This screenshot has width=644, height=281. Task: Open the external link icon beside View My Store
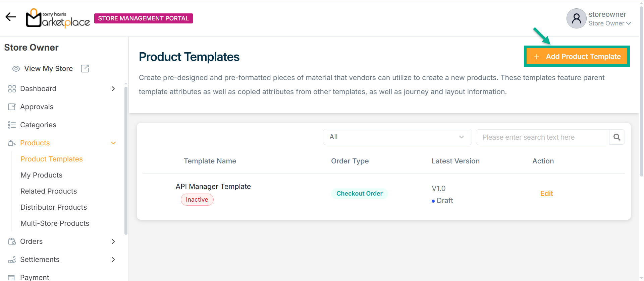85,69
